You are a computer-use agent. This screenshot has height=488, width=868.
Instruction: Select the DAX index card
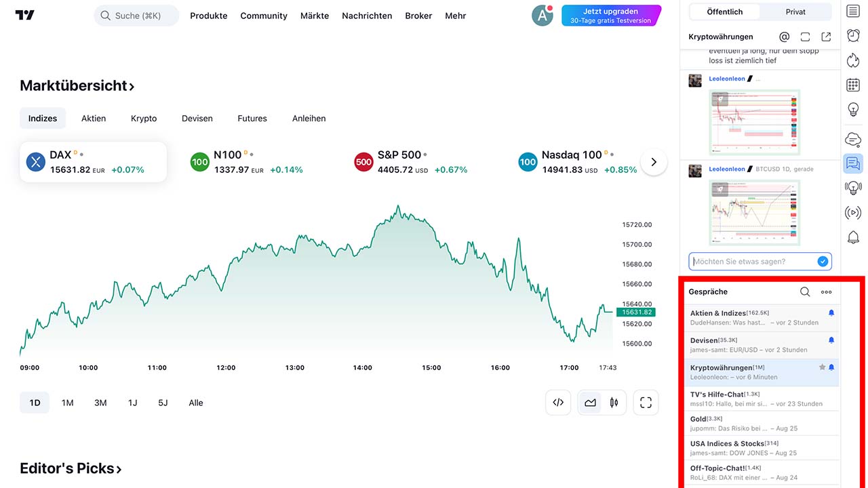(x=94, y=162)
